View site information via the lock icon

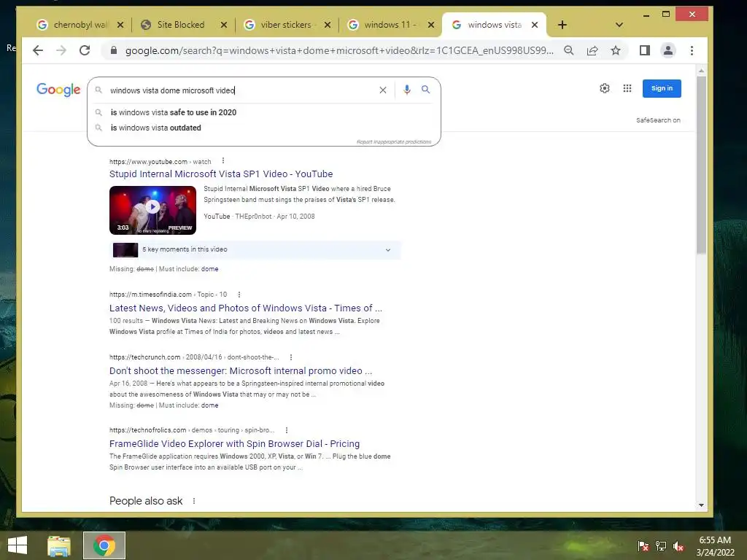[113, 50]
